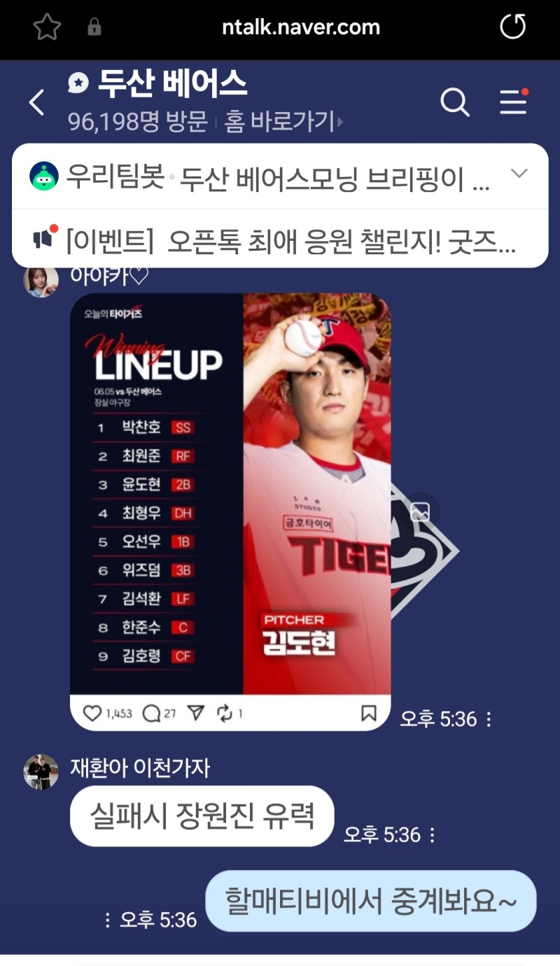This screenshot has height=966, width=560.
Task: Open options dots beside lineup image time
Action: (489, 719)
